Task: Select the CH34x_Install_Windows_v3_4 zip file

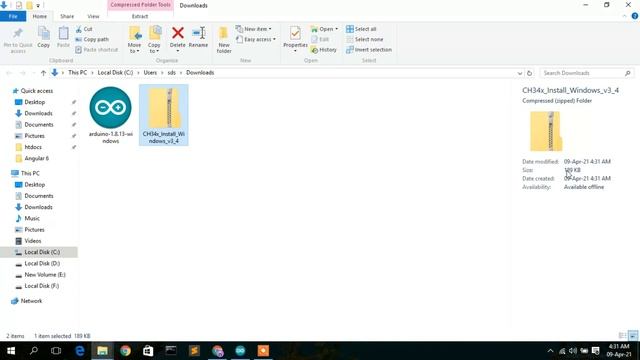Action: (164, 115)
